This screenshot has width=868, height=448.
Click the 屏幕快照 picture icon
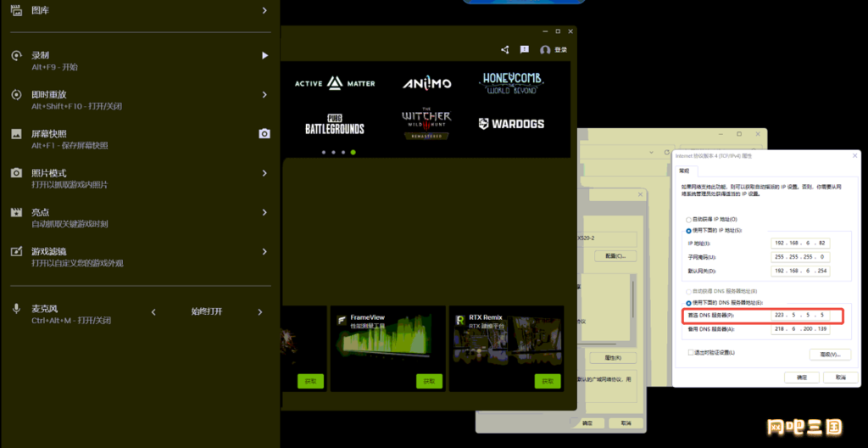pyautogui.click(x=17, y=133)
